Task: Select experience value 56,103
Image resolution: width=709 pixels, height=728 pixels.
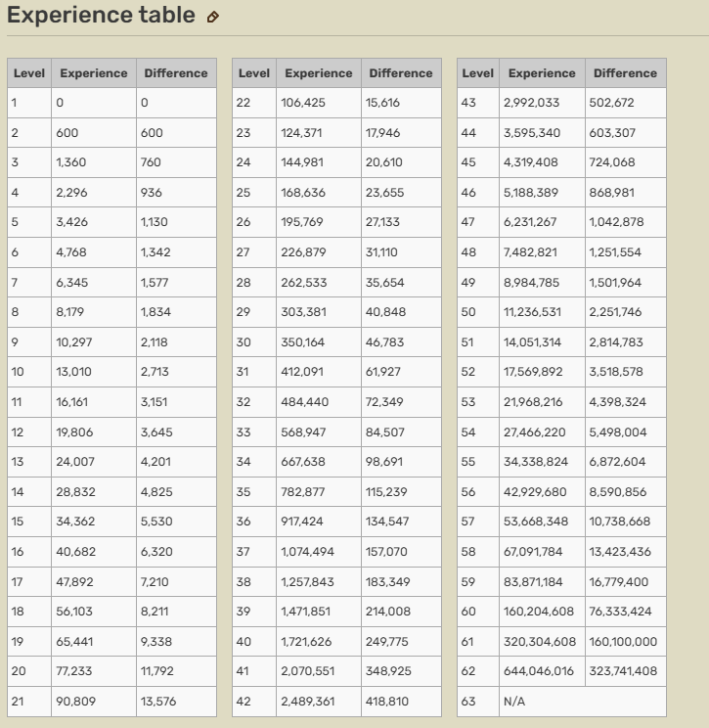Action: tap(74, 612)
